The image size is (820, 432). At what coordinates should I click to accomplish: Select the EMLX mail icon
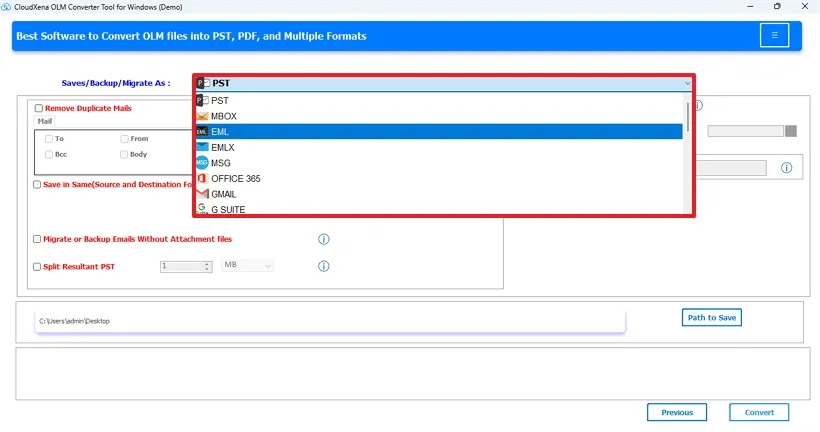point(202,147)
